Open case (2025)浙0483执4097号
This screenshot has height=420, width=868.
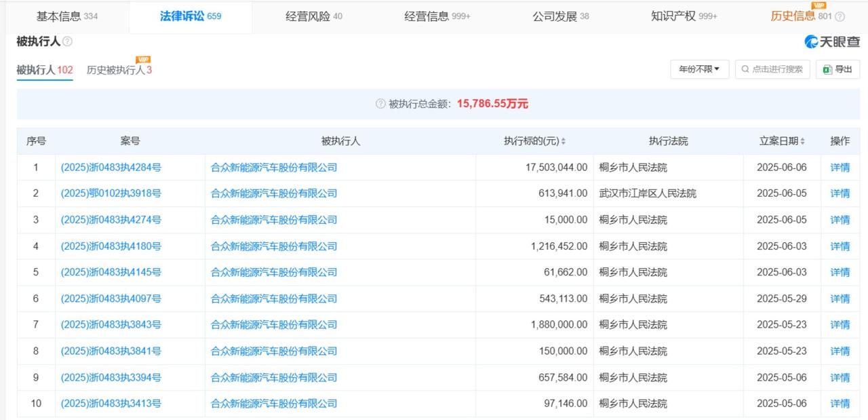[x=111, y=299]
